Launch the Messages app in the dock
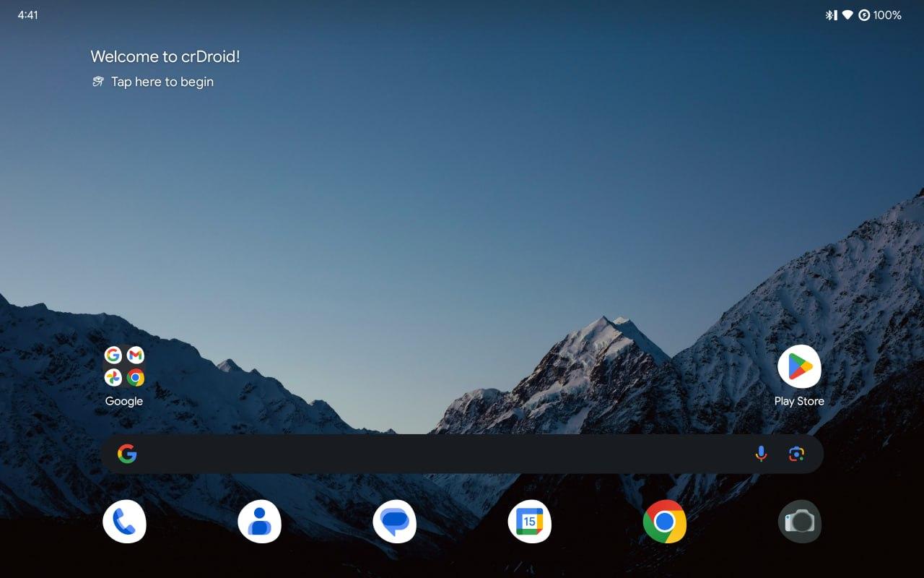The image size is (924, 578). (394, 521)
